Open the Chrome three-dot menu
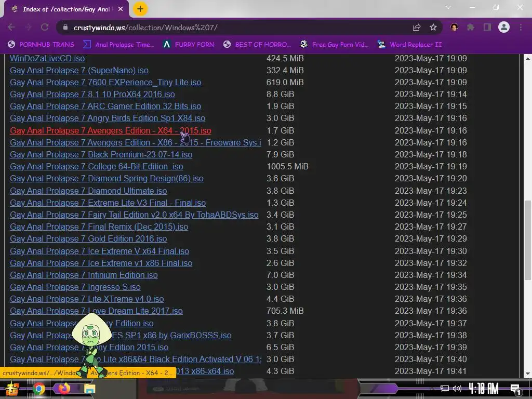The height and width of the screenshot is (399, 532). pyautogui.click(x=521, y=27)
